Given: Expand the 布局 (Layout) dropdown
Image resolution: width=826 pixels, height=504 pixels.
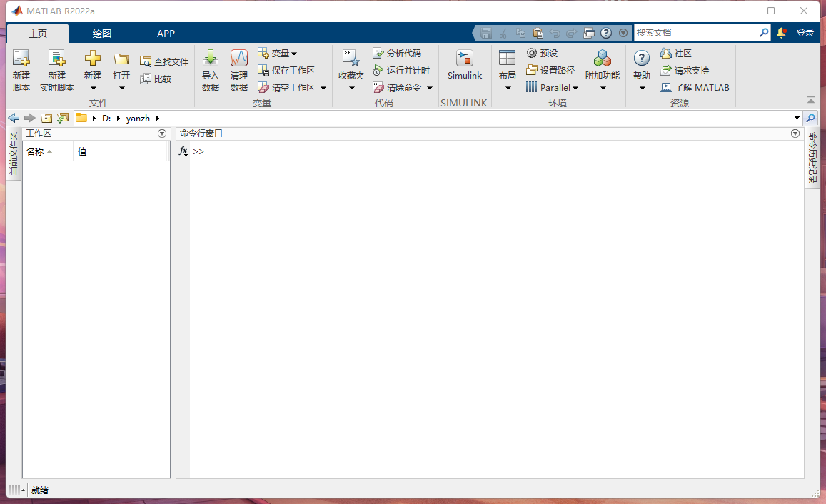Looking at the screenshot, I should pyautogui.click(x=508, y=88).
